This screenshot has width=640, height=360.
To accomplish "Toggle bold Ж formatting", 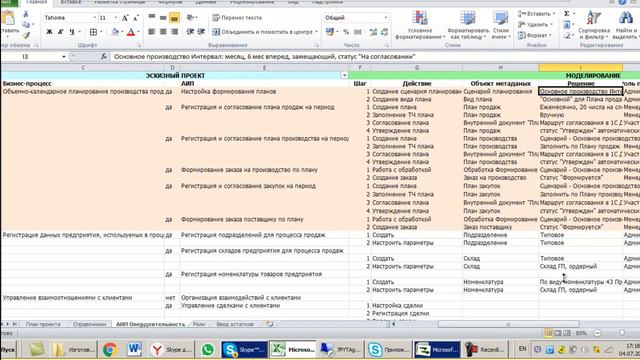I will [49, 31].
